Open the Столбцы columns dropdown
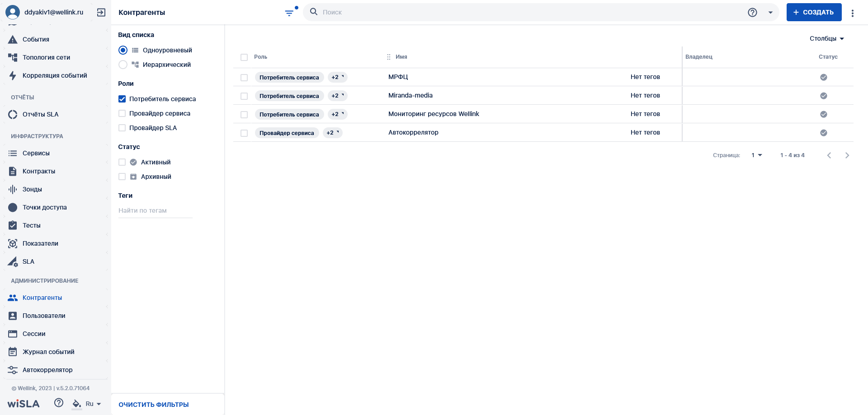The image size is (868, 415). tap(827, 38)
